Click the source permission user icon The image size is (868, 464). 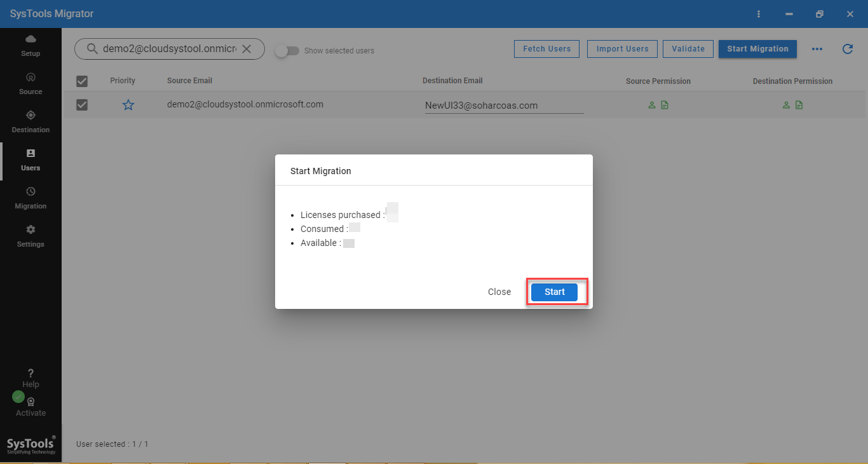pos(651,105)
